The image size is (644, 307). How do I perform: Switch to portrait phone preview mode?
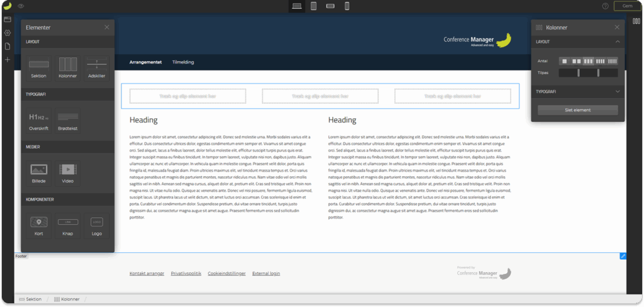347,6
